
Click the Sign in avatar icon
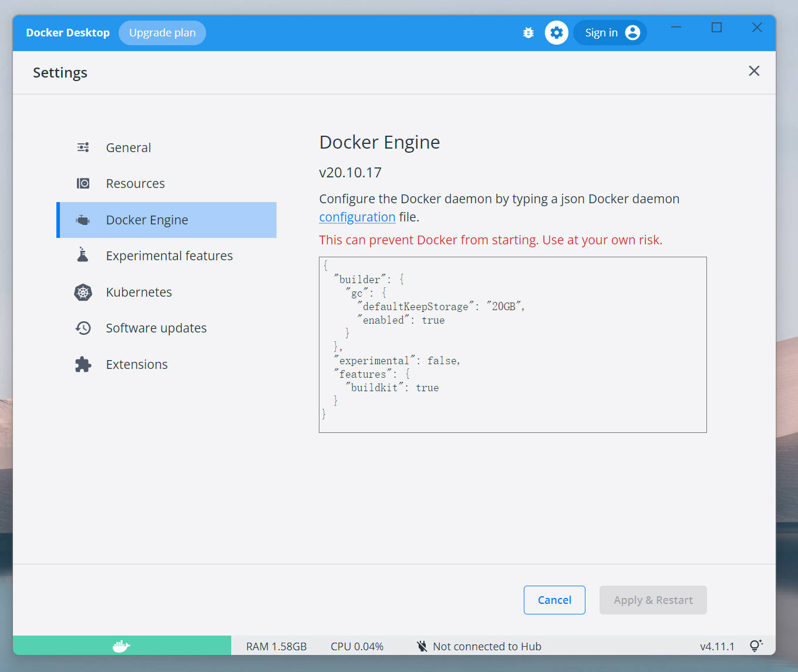point(632,32)
